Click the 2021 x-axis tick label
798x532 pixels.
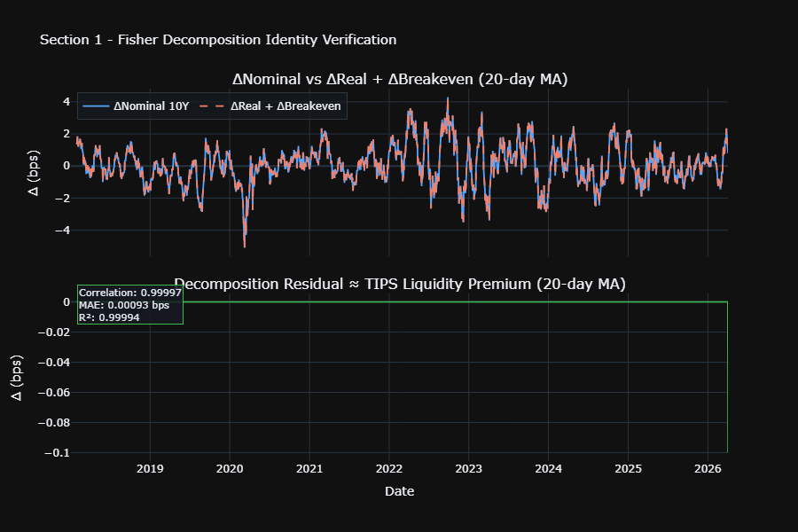[x=309, y=469]
